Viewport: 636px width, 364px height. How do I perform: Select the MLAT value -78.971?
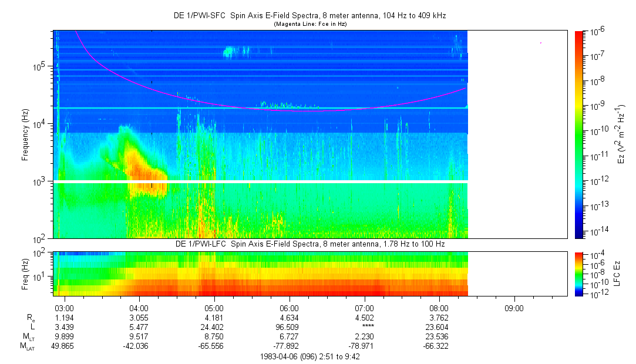coord(364,346)
